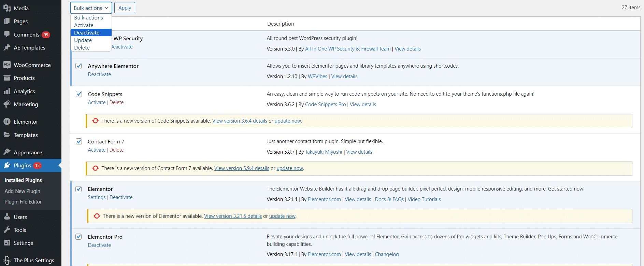Open the WPVibes author link
The width and height of the screenshot is (644, 266).
(x=317, y=76)
